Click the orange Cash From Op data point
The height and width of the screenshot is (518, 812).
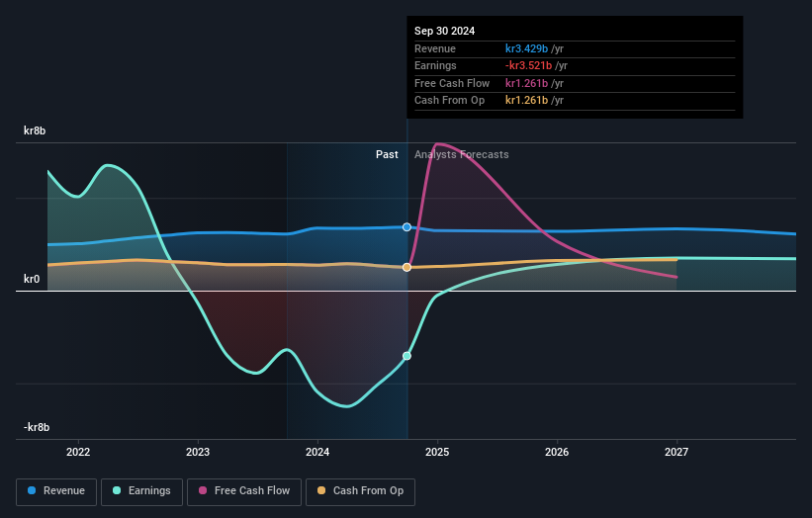407,267
